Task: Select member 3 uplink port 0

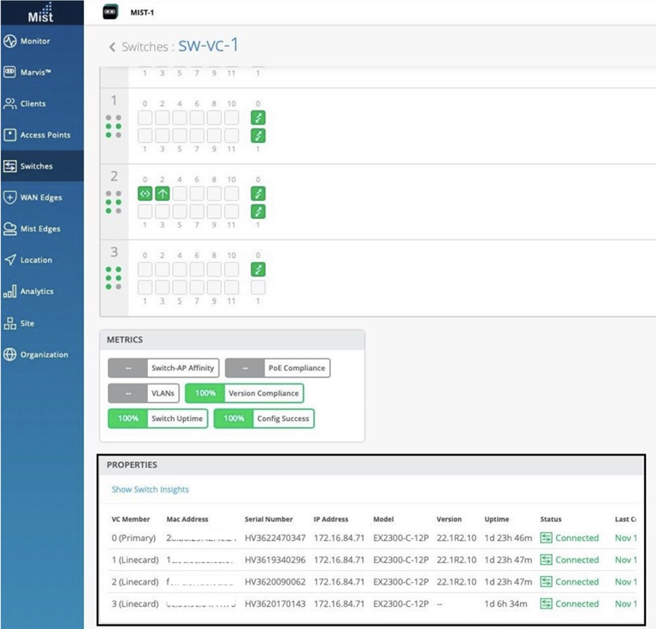Action: pyautogui.click(x=258, y=270)
